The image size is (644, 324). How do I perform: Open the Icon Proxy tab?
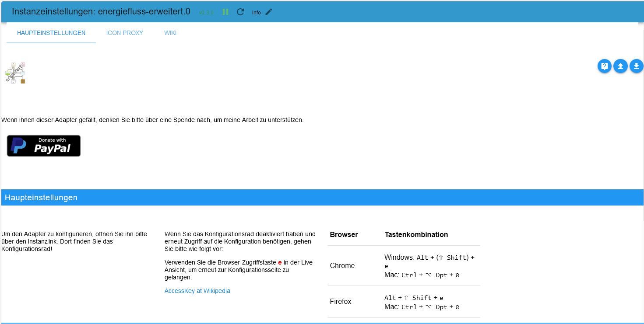pos(125,33)
